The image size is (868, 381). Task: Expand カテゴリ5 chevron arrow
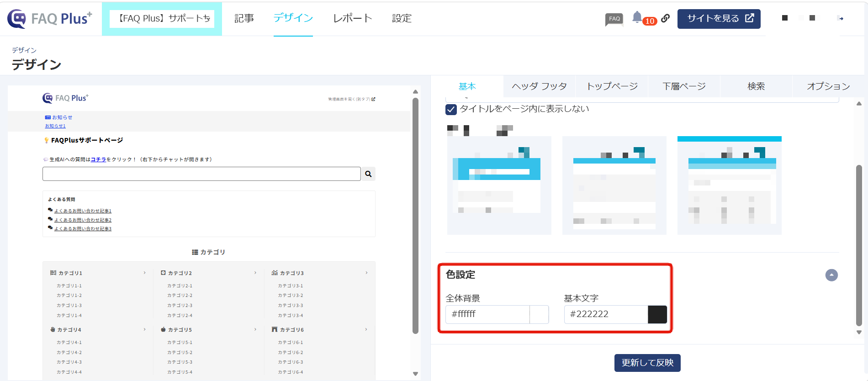pyautogui.click(x=255, y=329)
